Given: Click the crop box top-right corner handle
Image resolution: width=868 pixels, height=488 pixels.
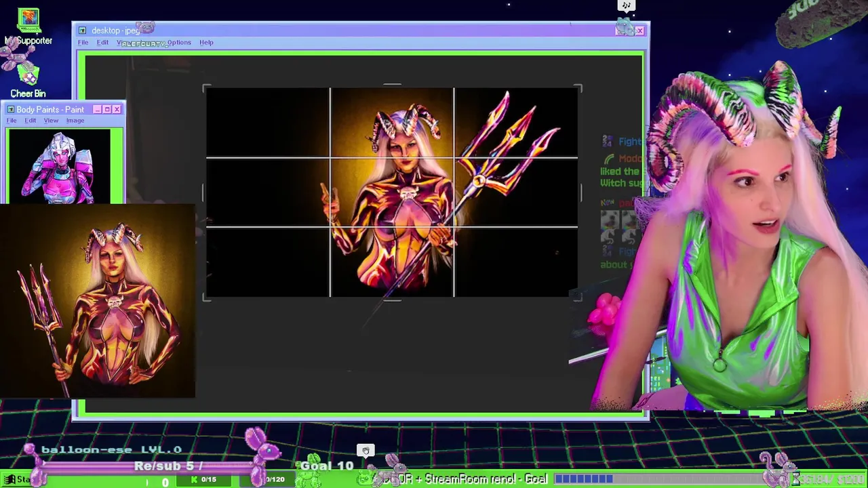Looking at the screenshot, I should click(578, 88).
